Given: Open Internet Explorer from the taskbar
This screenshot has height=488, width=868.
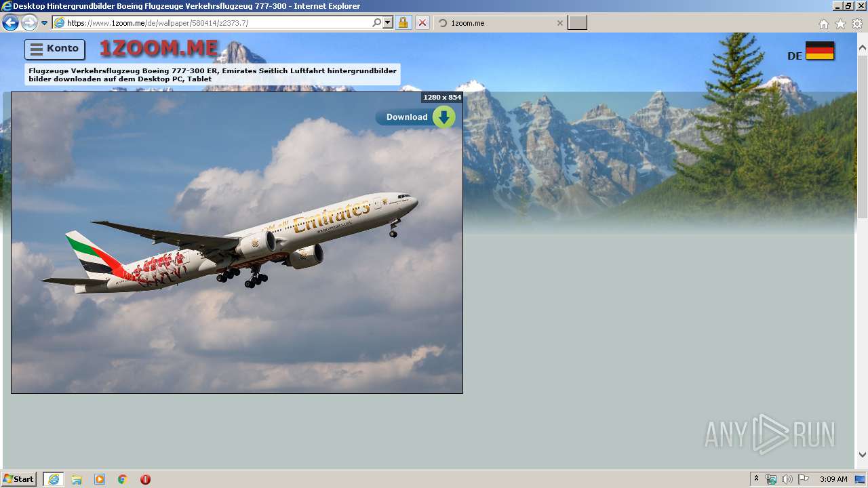Looking at the screenshot, I should [54, 479].
